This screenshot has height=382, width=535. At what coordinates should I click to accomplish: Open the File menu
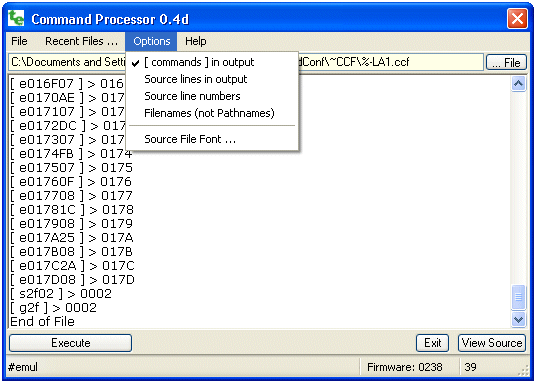pyautogui.click(x=19, y=41)
